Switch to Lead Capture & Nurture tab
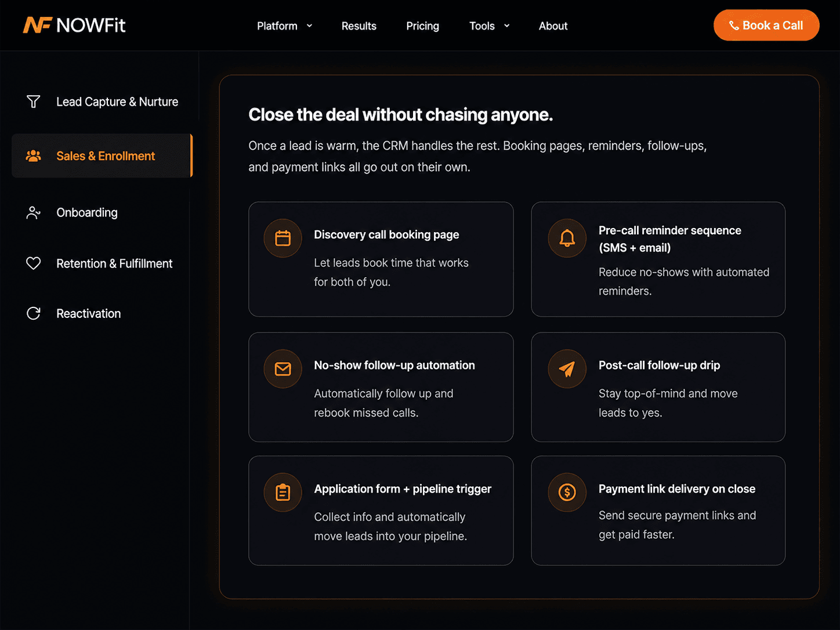Viewport: 840px width, 630px height. pyautogui.click(x=102, y=102)
